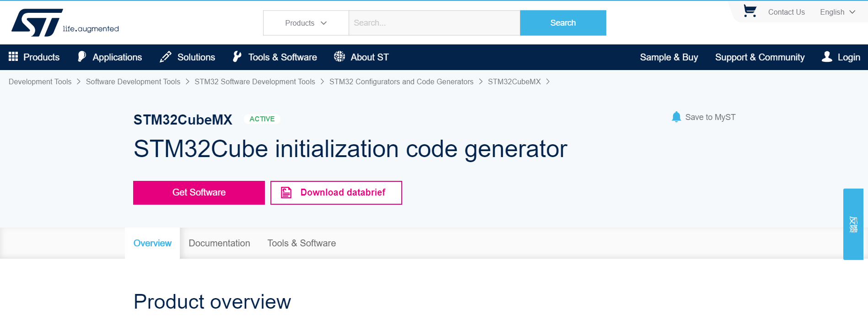Click chevron after Software Development Tools breadcrumb

coord(188,82)
